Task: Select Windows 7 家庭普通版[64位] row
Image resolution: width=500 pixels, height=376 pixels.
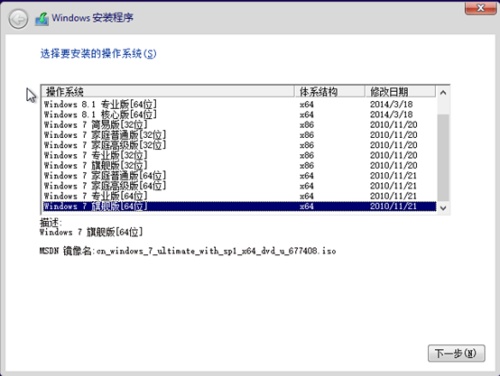Action: pos(239,176)
